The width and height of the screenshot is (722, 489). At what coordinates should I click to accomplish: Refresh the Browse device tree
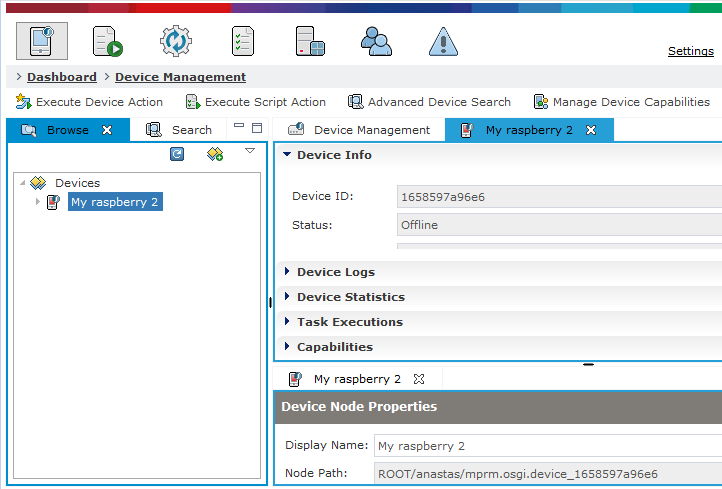point(177,154)
